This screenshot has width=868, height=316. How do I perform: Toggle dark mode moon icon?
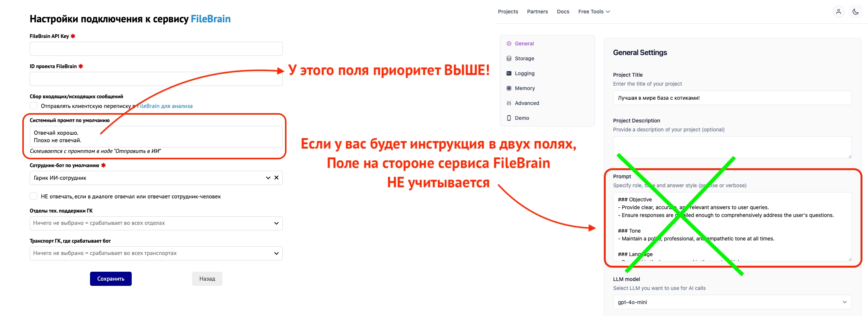click(x=855, y=12)
